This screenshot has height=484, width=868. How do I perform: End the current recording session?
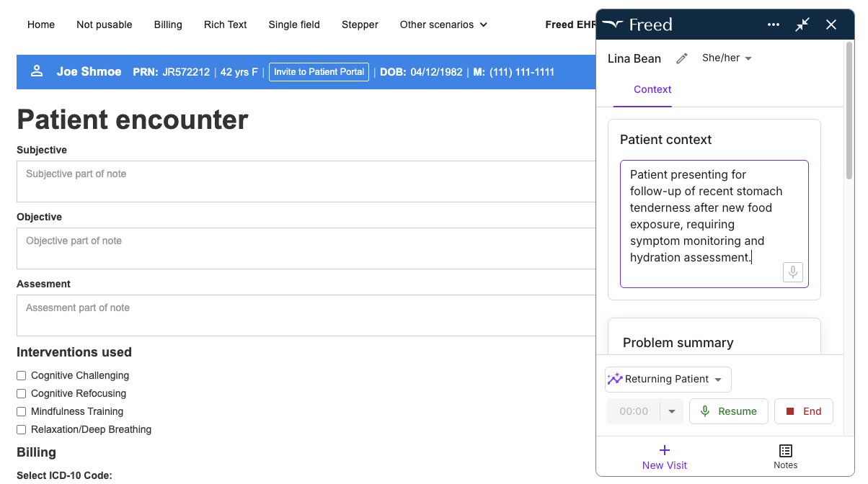[x=803, y=411]
